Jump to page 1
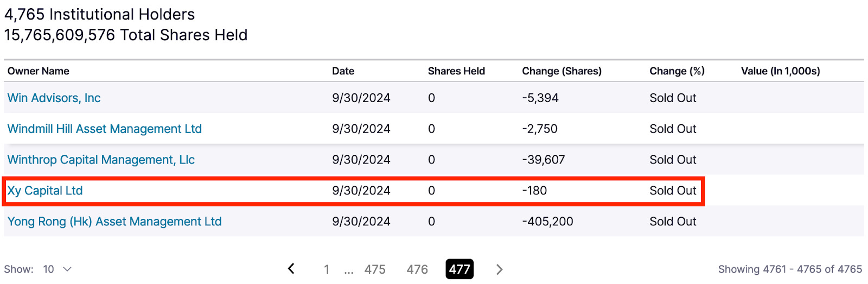Image resolution: width=868 pixels, height=284 pixels. (x=327, y=269)
